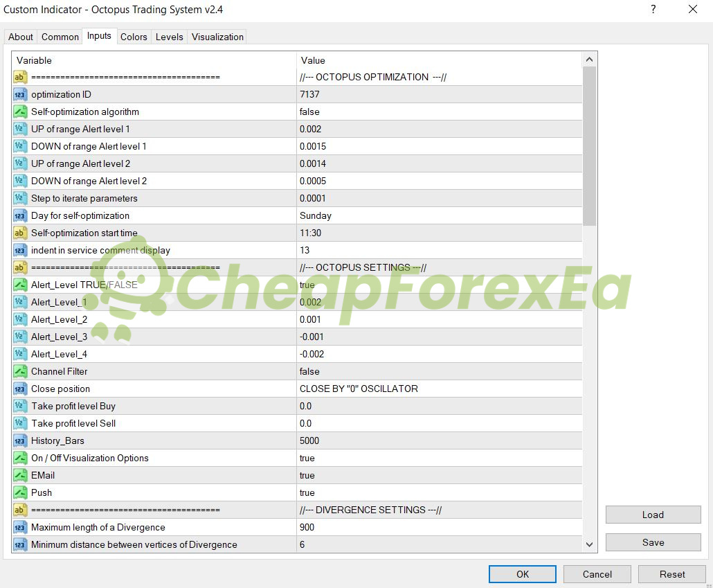This screenshot has width=713, height=588.
Task: Click the boolean icon for Channel Filter
Action: (20, 371)
